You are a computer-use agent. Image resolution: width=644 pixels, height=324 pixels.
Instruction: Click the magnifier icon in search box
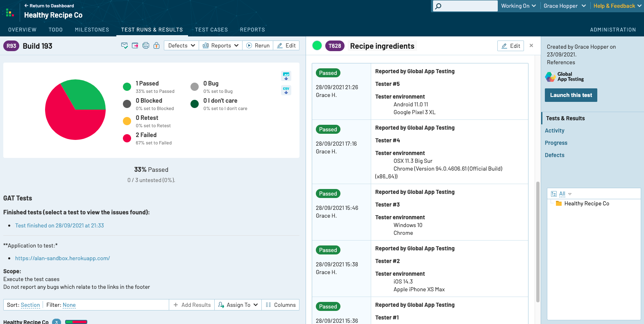(438, 6)
